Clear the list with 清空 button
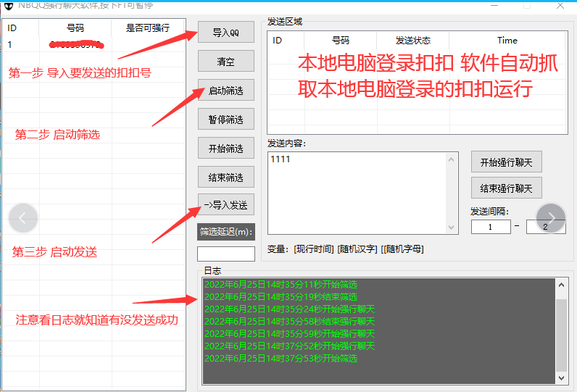This screenshot has width=577, height=392. tap(226, 61)
